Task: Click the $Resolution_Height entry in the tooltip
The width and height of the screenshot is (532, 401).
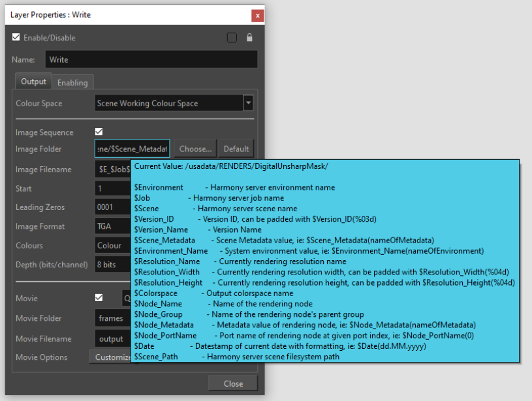Action: [324, 282]
